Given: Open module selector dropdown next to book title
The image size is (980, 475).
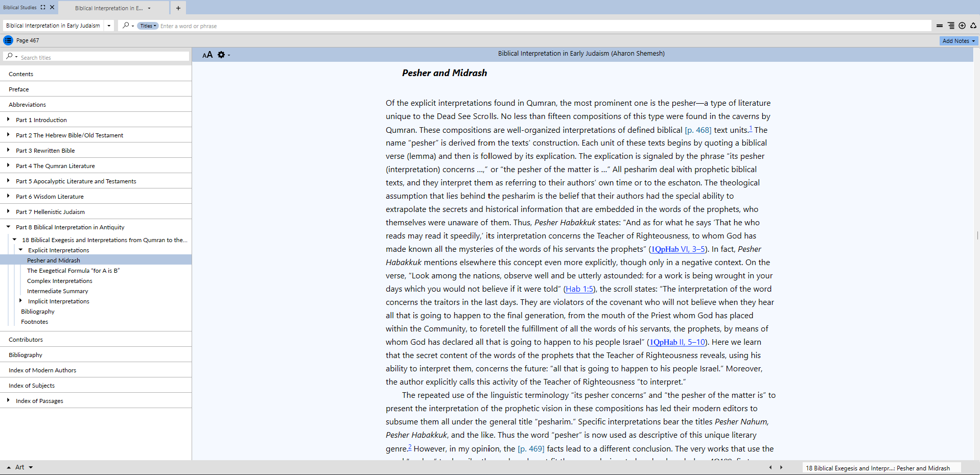Looking at the screenshot, I should [x=109, y=26].
